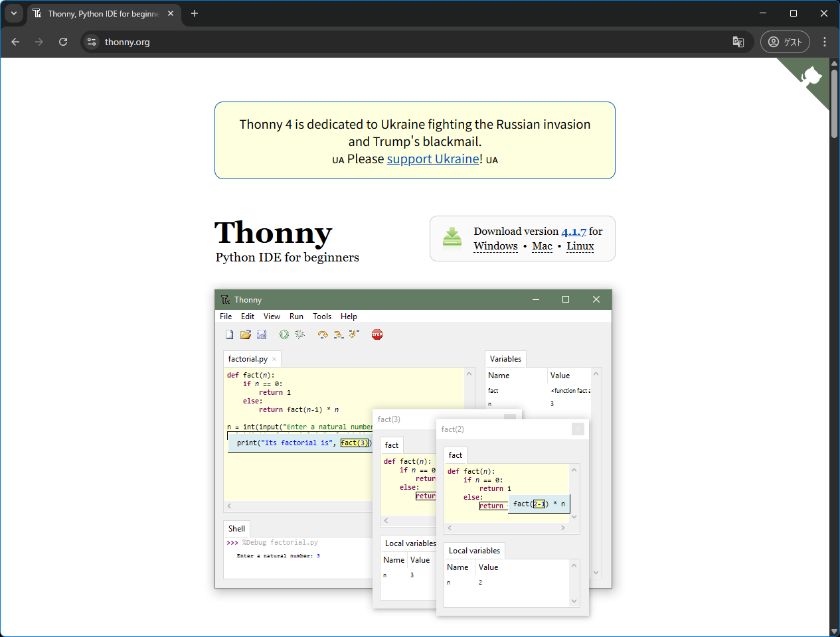Click scroll-right arrow under fact(2) code
The width and height of the screenshot is (840, 637).
point(563,528)
